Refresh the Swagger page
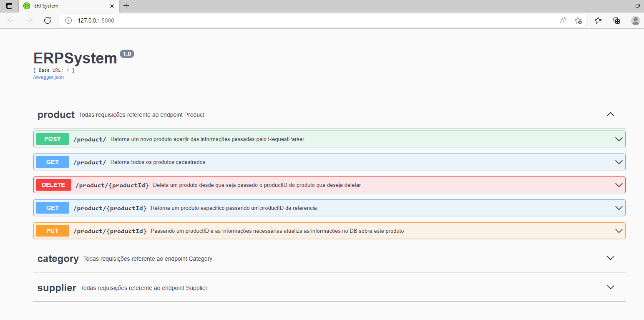Screen dimensions: 644x320 click(47, 20)
